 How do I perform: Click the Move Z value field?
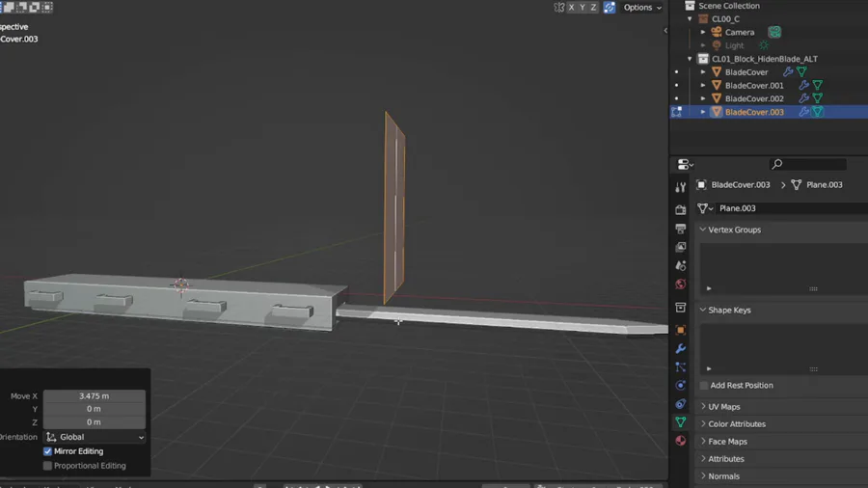(x=95, y=422)
